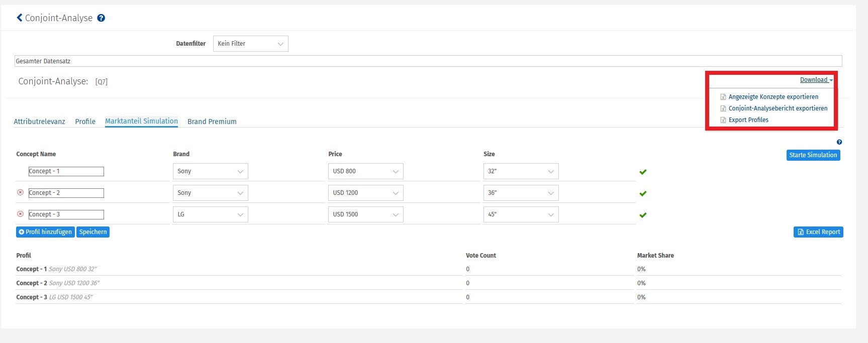Click the back arrow beside Conjoint-Analyse

(x=20, y=18)
